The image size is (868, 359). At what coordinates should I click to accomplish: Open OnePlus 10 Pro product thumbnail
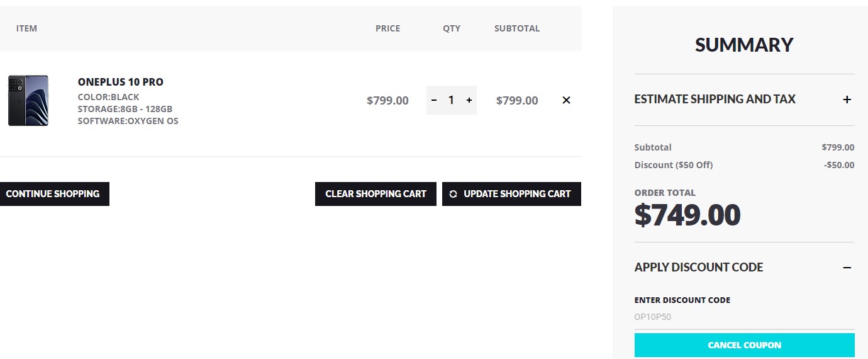[x=28, y=101]
